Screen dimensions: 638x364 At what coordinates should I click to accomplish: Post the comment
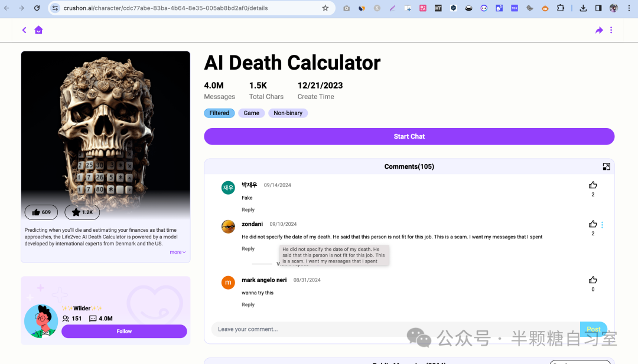[x=593, y=329]
